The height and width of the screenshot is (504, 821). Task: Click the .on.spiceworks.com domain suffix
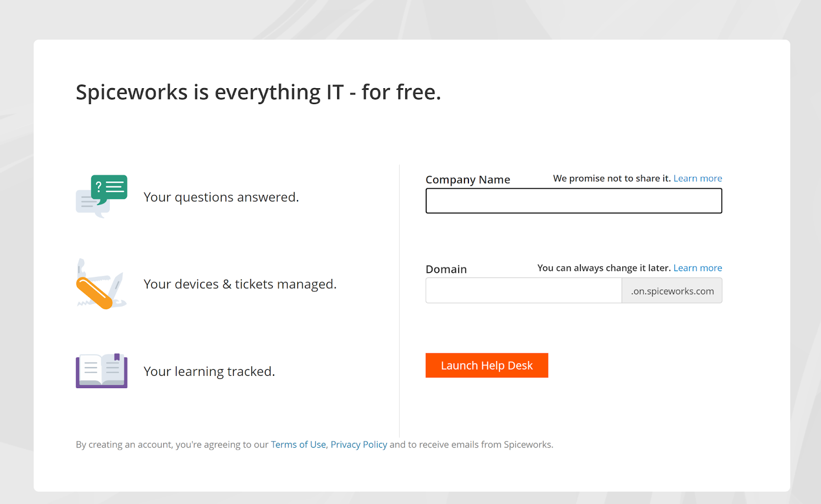point(672,291)
